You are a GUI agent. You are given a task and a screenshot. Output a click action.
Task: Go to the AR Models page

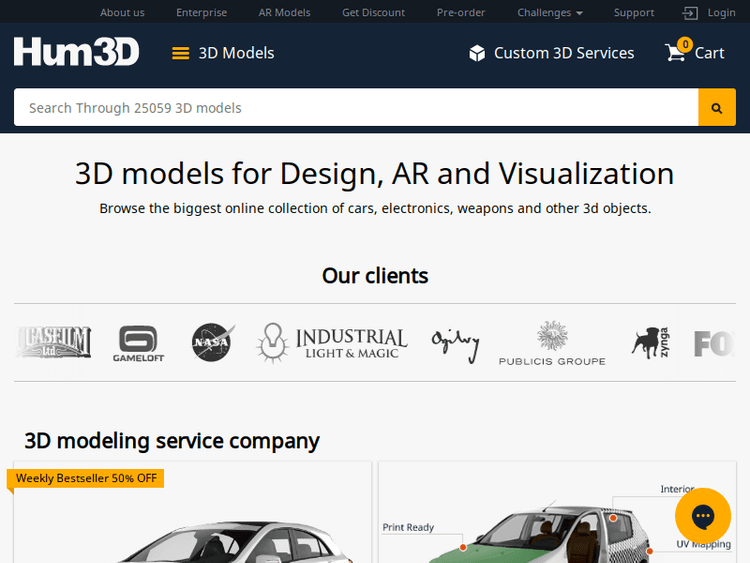click(284, 13)
